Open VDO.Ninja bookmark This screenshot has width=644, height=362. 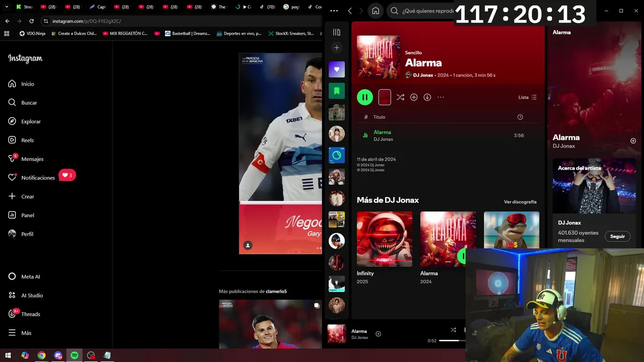[x=32, y=34]
